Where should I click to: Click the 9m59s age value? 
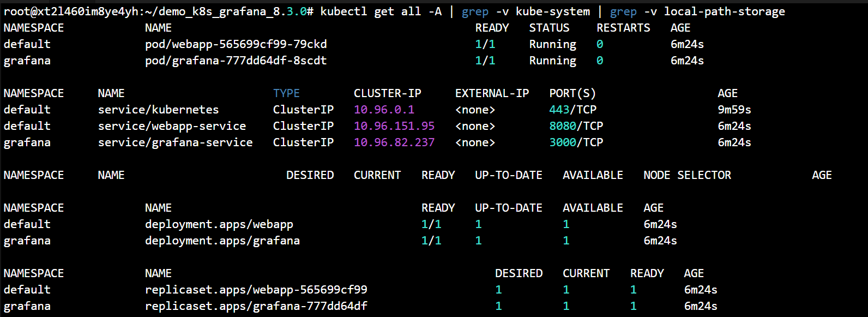pos(734,110)
